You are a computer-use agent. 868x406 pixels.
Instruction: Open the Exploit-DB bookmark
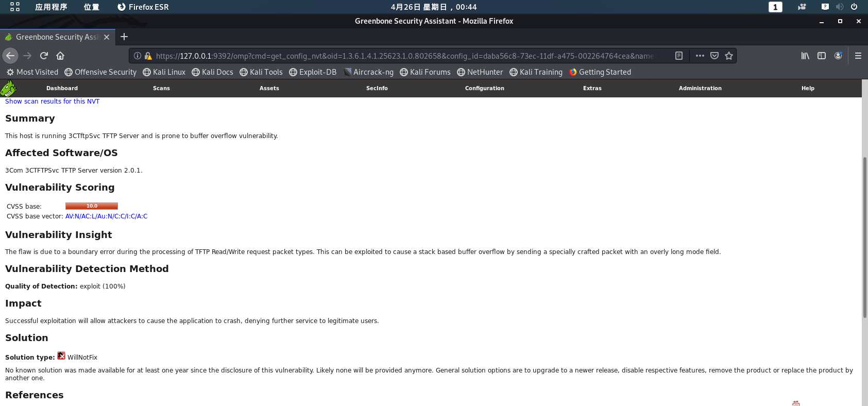coord(313,72)
